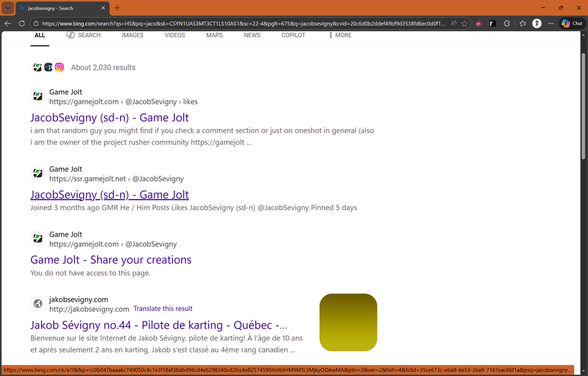
Task: Close the jacobsevigny - Search tab
Action: pyautogui.click(x=103, y=8)
